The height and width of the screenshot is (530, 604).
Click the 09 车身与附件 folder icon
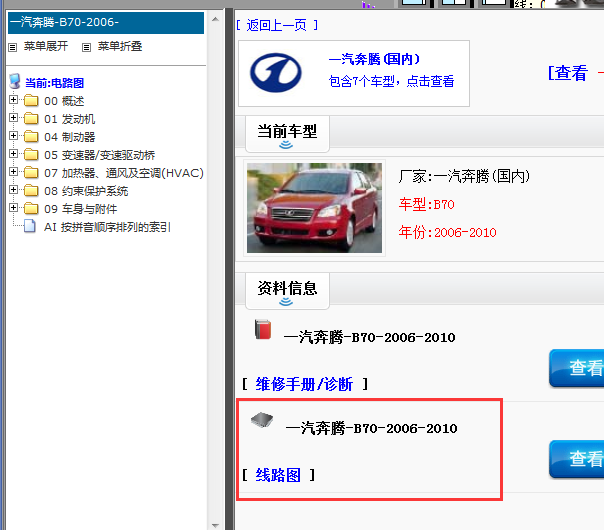31,208
